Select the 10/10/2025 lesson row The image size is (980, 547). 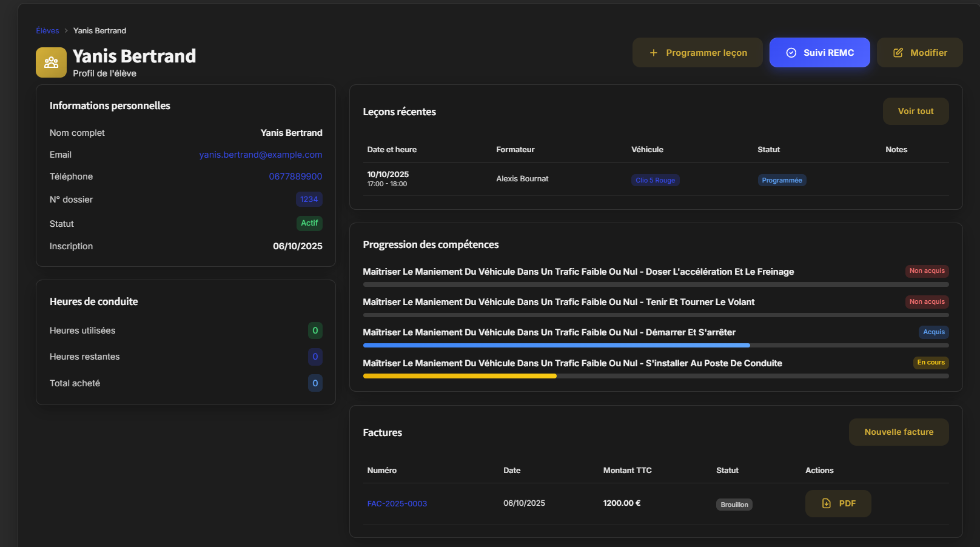pos(522,179)
